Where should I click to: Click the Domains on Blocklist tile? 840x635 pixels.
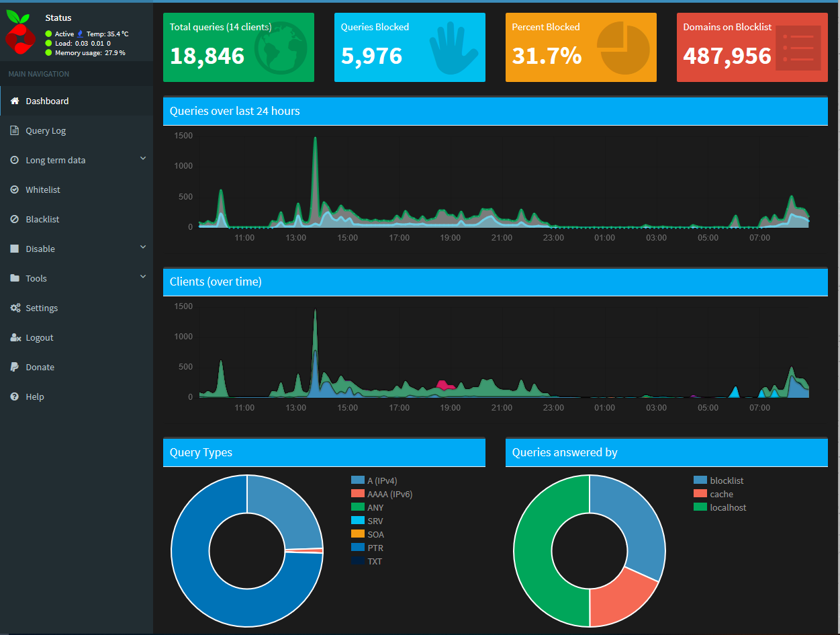coord(751,47)
